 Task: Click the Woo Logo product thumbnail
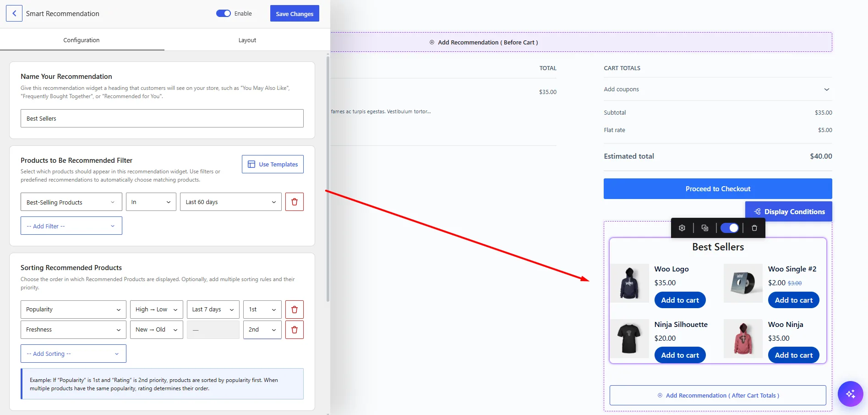[x=629, y=283]
